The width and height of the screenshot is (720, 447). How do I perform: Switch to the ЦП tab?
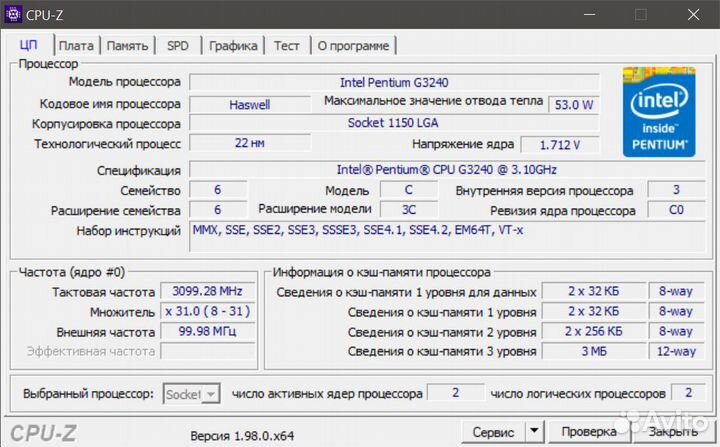coord(28,45)
